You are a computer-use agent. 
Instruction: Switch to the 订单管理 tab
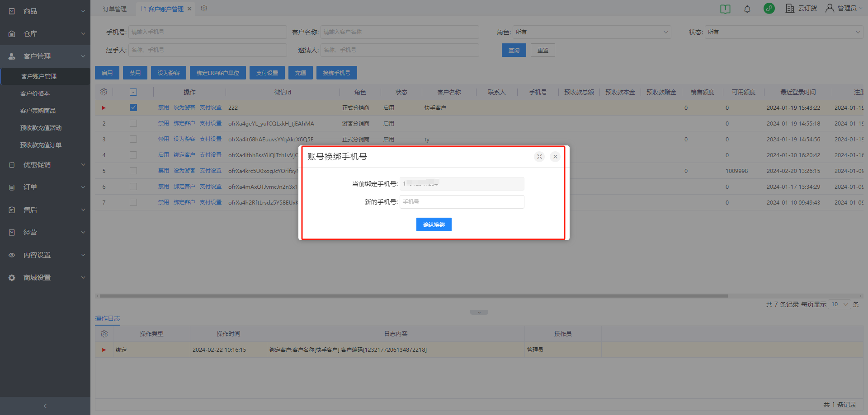click(115, 9)
